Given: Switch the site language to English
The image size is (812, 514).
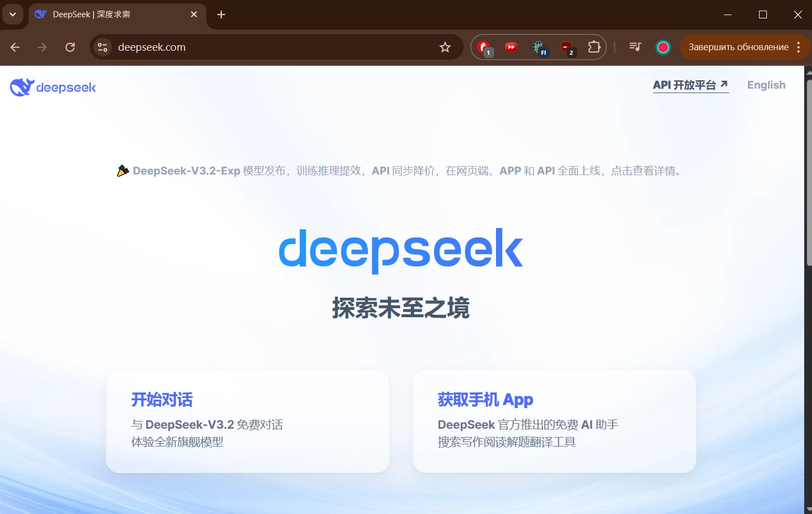Looking at the screenshot, I should pyautogui.click(x=766, y=85).
